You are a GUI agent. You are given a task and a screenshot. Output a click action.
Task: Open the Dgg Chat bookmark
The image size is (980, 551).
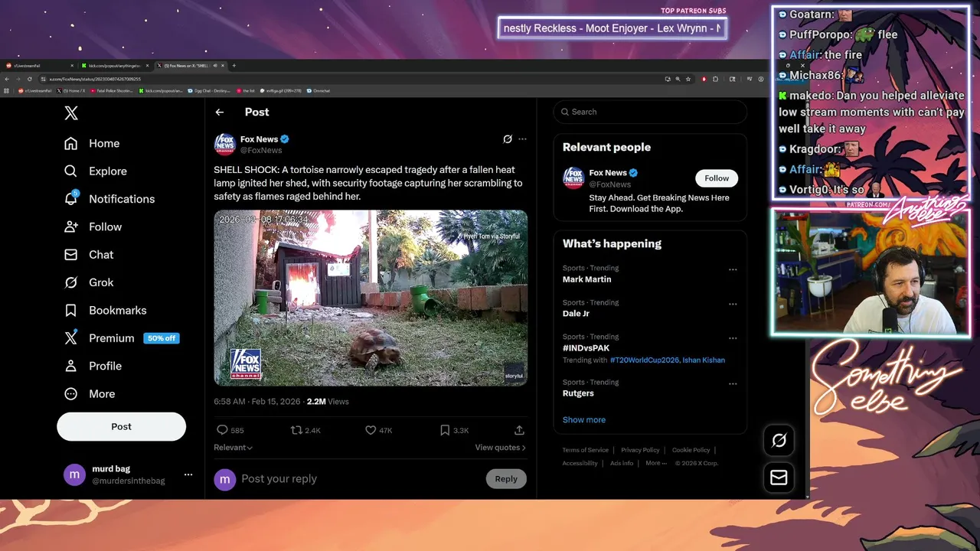coord(208,90)
